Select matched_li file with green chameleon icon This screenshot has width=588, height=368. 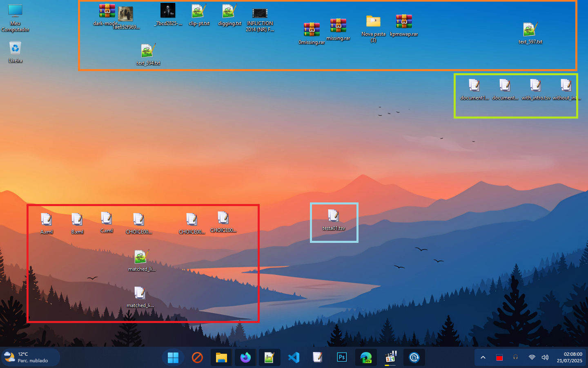(x=142, y=260)
